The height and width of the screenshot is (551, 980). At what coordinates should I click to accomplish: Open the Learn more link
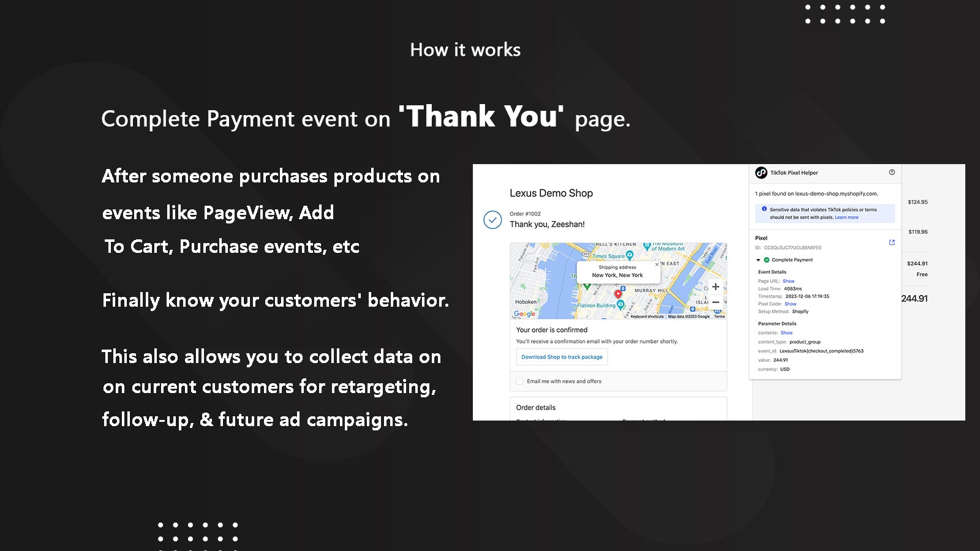point(846,217)
